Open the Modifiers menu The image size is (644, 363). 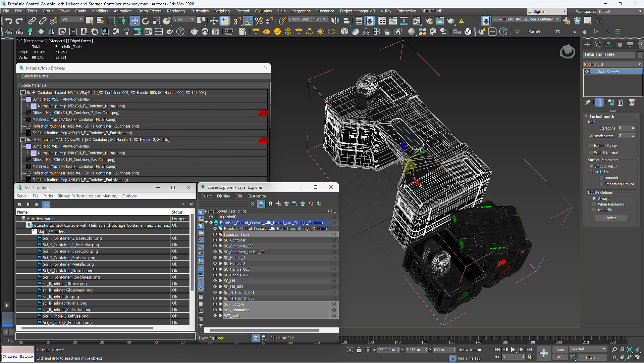pyautogui.click(x=100, y=11)
